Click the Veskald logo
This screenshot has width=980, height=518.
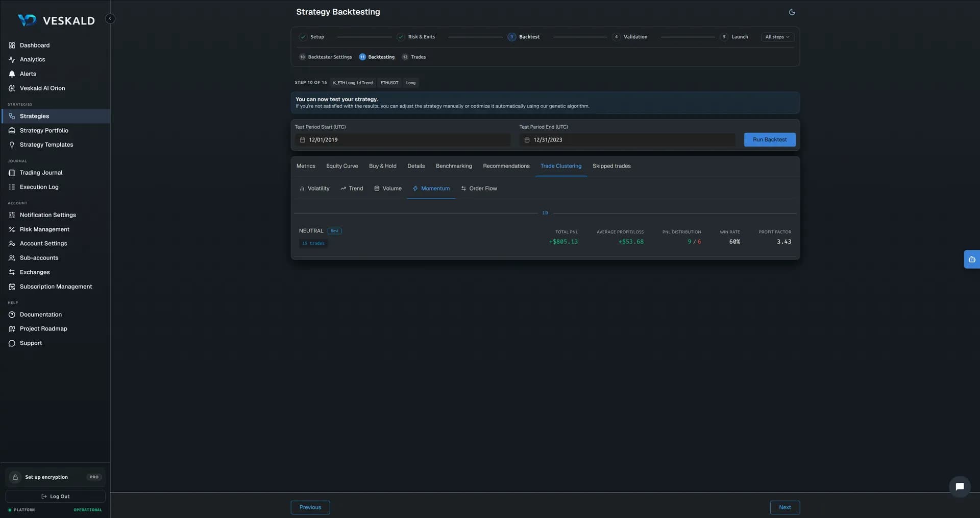(56, 20)
